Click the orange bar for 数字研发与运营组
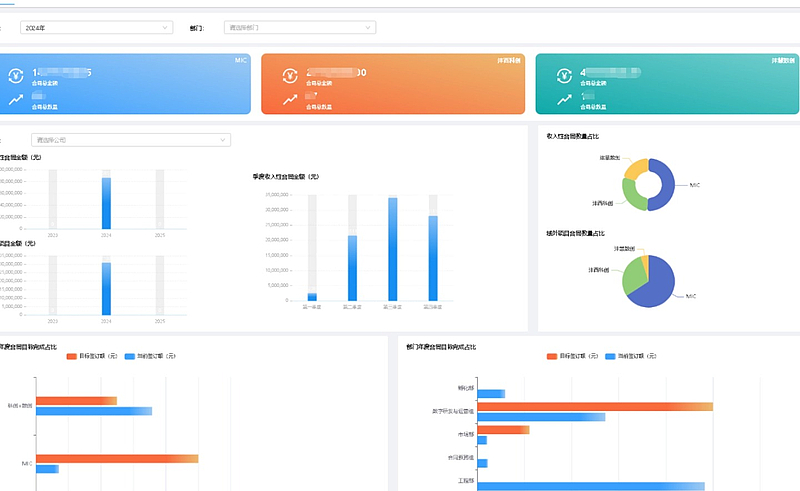 (x=594, y=407)
